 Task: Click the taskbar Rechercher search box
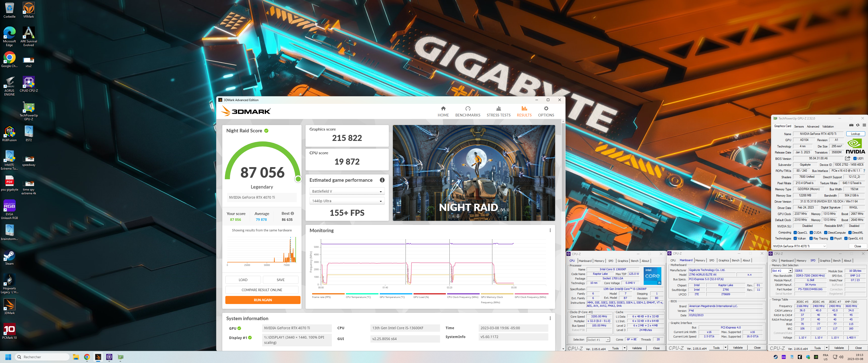(x=42, y=357)
